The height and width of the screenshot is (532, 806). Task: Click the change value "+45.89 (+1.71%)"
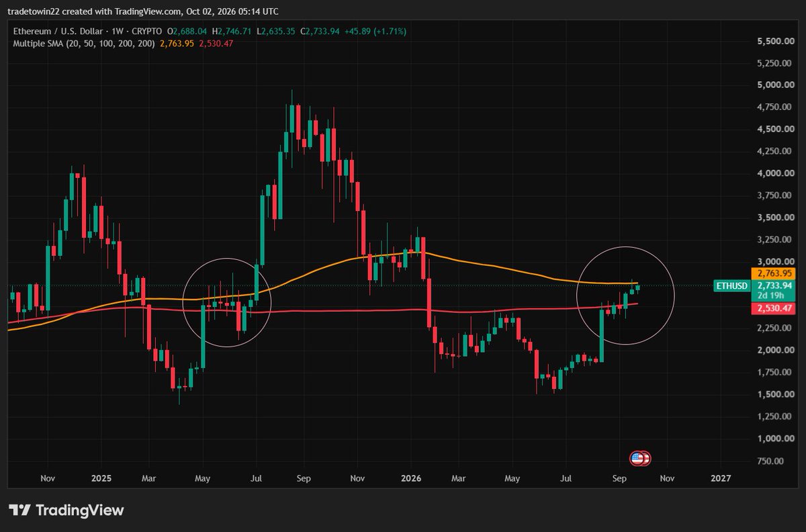point(375,32)
